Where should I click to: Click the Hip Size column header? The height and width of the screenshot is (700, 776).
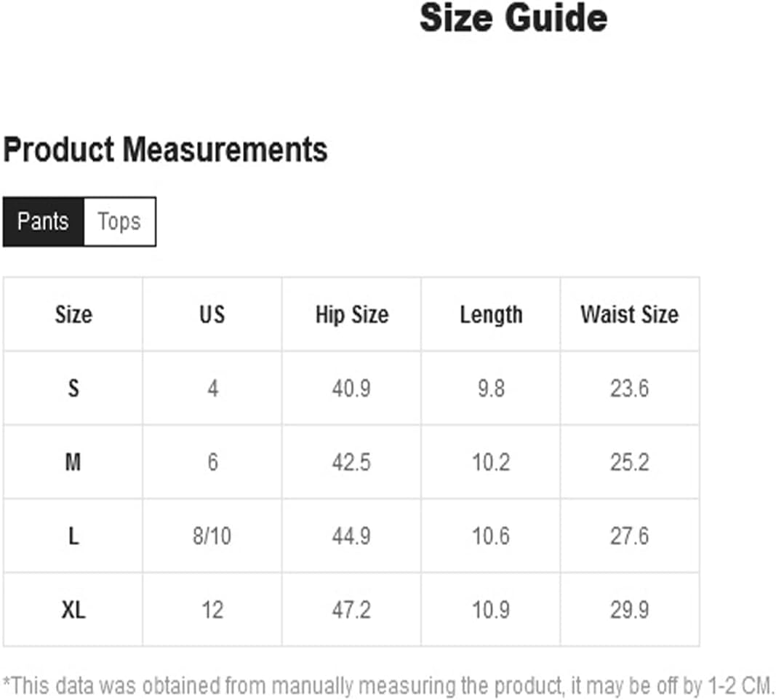click(x=352, y=314)
